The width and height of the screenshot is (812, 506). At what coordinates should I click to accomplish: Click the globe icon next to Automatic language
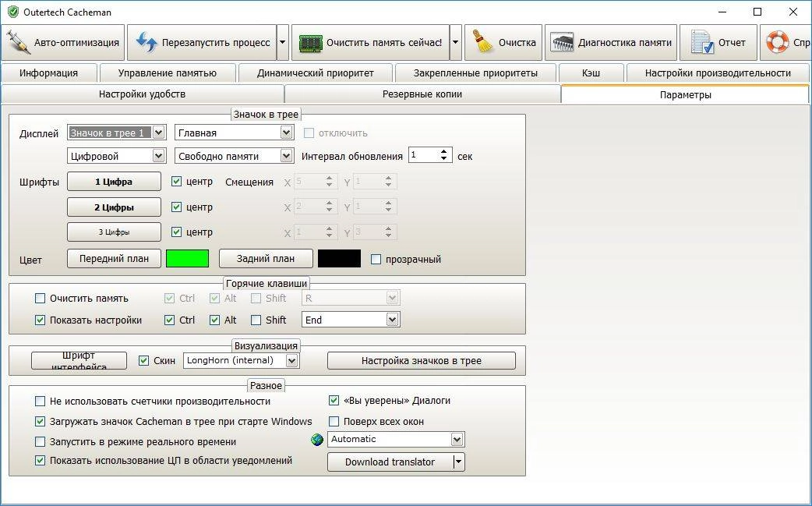(x=317, y=440)
